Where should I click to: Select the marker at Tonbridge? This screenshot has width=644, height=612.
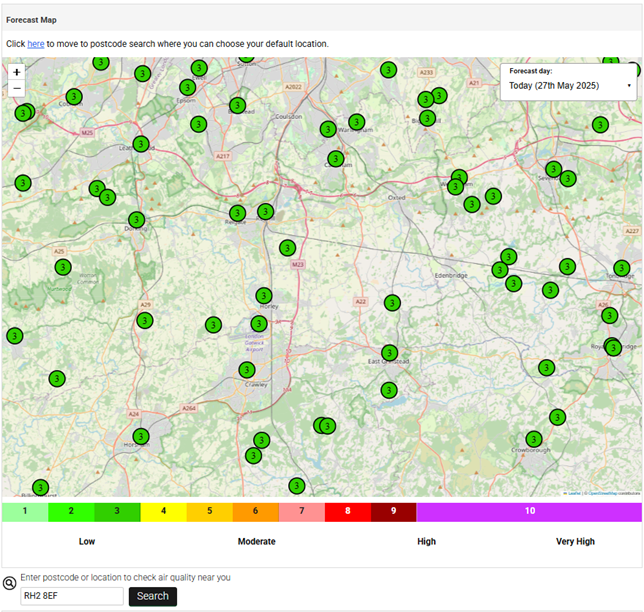[x=621, y=268]
